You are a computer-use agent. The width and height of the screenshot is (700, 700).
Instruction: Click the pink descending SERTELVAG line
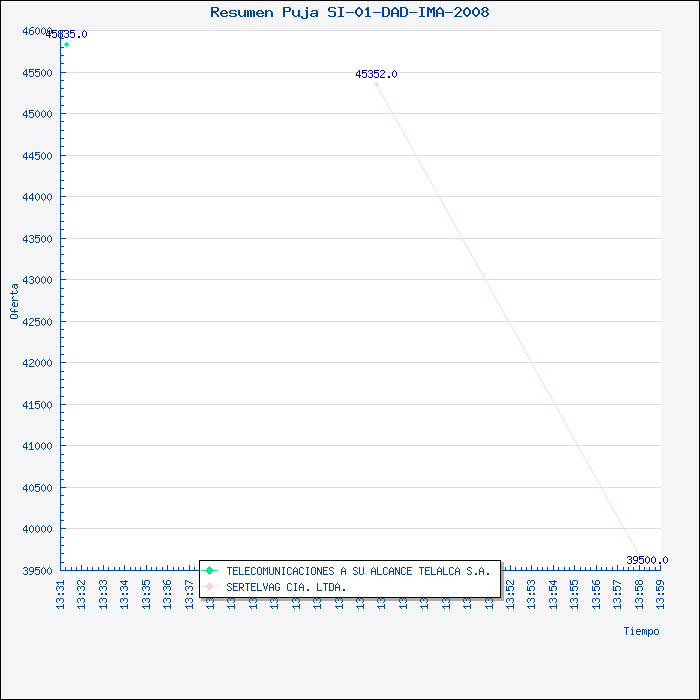click(508, 321)
